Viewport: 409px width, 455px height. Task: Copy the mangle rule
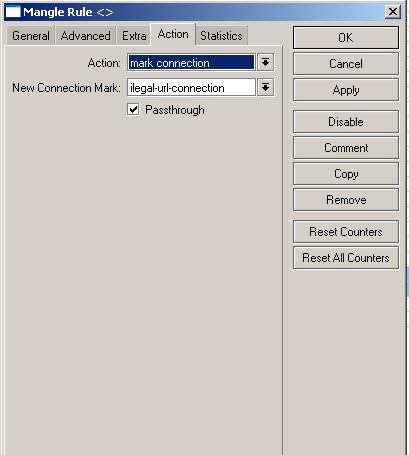click(x=346, y=174)
